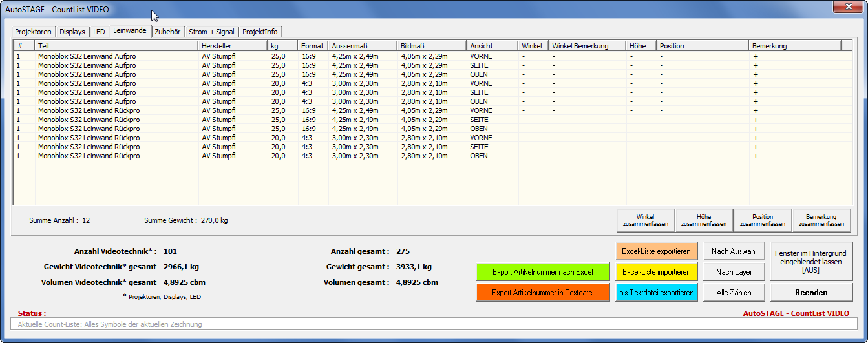The height and width of the screenshot is (343, 868).
Task: Open the Displays tab
Action: 72,32
